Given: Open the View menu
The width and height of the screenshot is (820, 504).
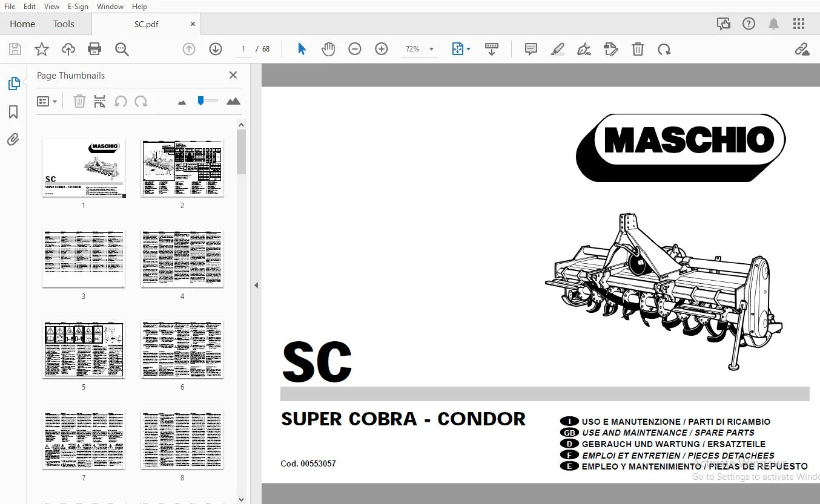Looking at the screenshot, I should click(51, 6).
